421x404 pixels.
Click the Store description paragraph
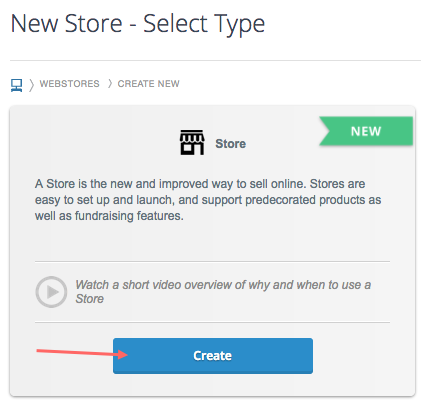click(208, 200)
